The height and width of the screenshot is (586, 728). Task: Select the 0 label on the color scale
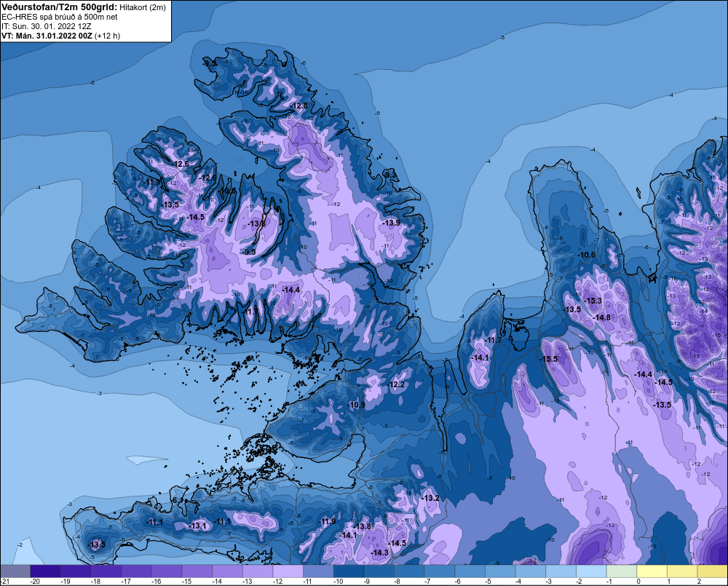pyautogui.click(x=639, y=582)
